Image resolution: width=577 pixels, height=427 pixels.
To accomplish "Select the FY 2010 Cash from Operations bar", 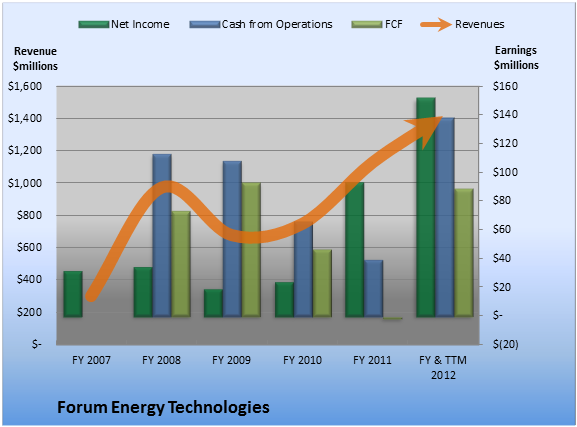I will [303, 269].
